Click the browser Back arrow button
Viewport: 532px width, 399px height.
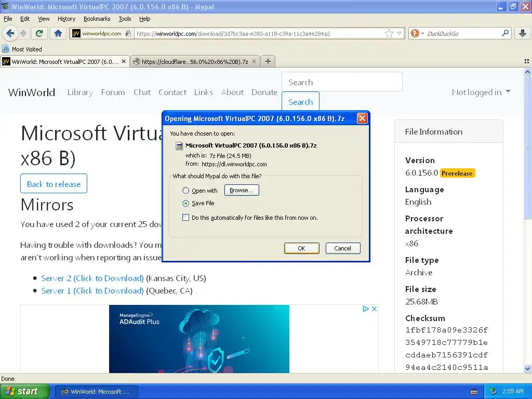(x=10, y=33)
